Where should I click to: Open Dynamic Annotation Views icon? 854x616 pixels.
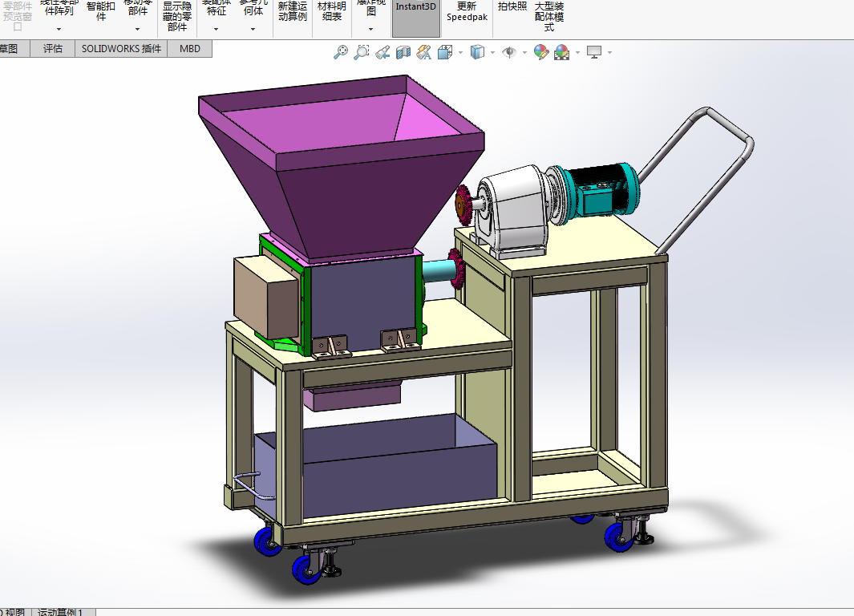click(423, 52)
